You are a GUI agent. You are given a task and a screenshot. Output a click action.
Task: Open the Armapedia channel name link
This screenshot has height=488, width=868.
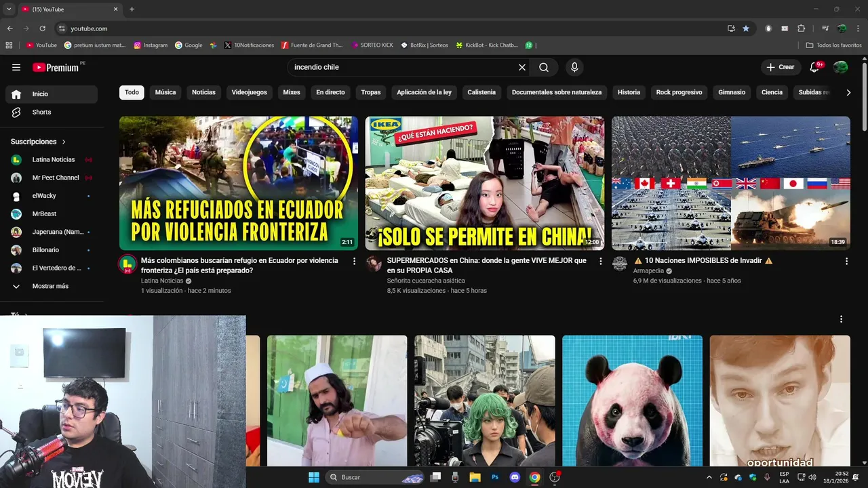pyautogui.click(x=648, y=270)
